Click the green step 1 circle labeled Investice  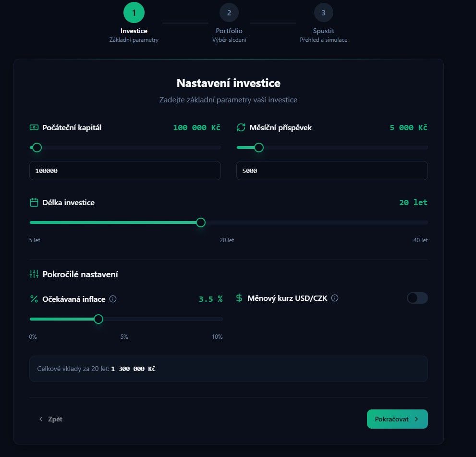point(134,12)
